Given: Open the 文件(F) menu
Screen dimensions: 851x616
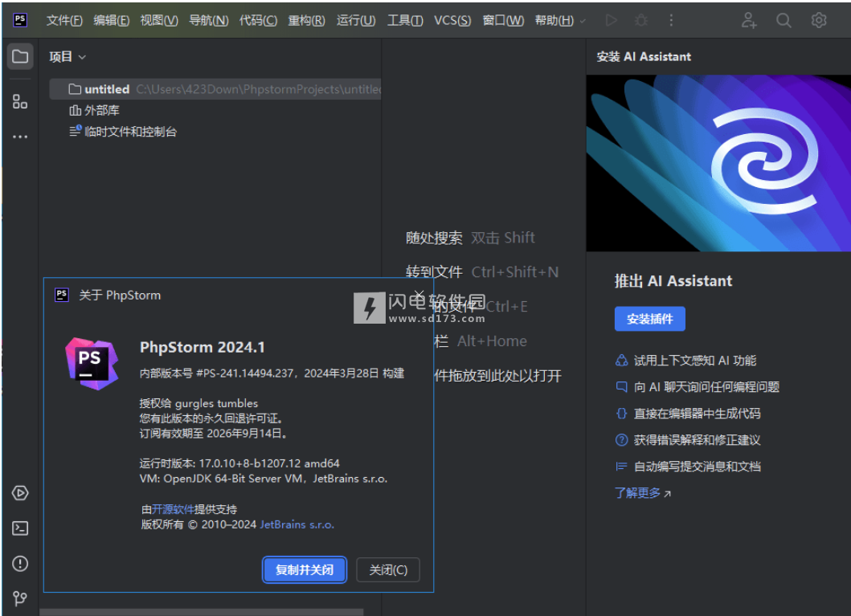Looking at the screenshot, I should point(64,20).
